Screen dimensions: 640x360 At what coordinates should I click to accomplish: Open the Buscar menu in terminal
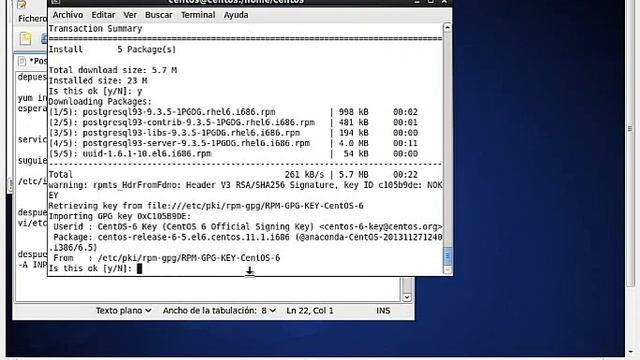pos(158,15)
